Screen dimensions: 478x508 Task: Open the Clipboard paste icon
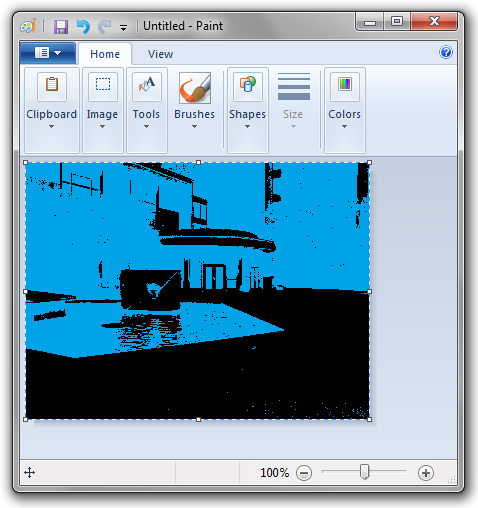52,86
